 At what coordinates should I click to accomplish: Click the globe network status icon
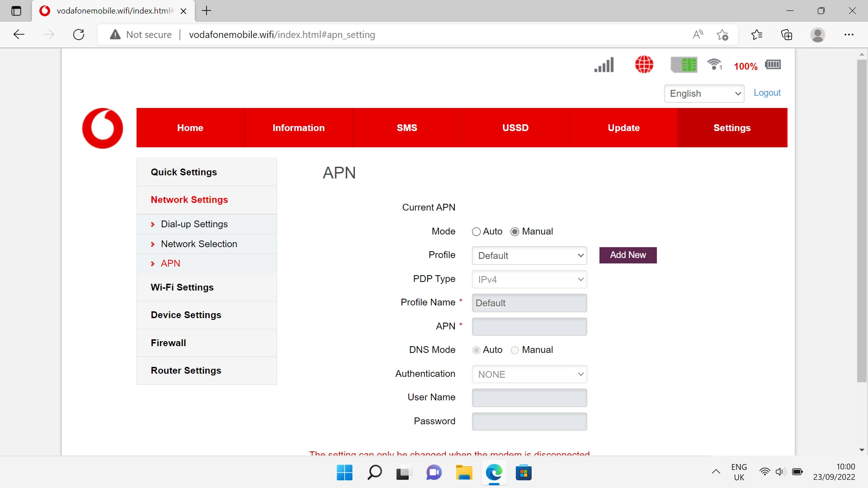[x=644, y=65]
